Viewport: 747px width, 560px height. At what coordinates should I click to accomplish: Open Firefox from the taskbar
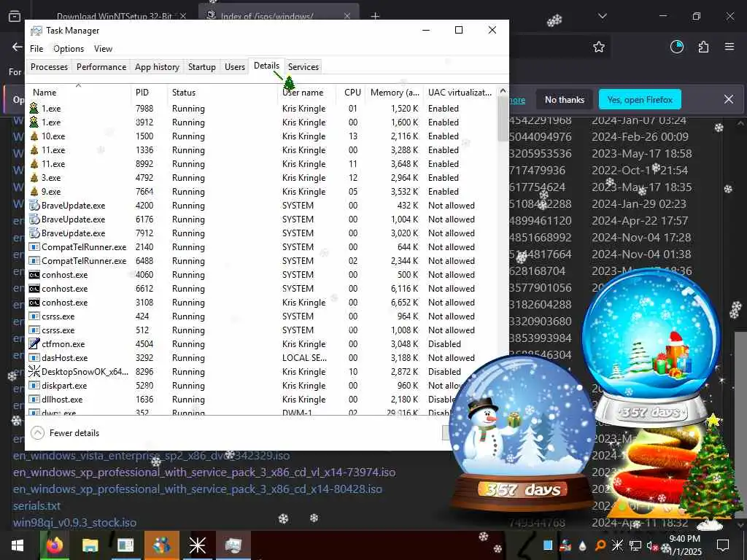pos(55,545)
